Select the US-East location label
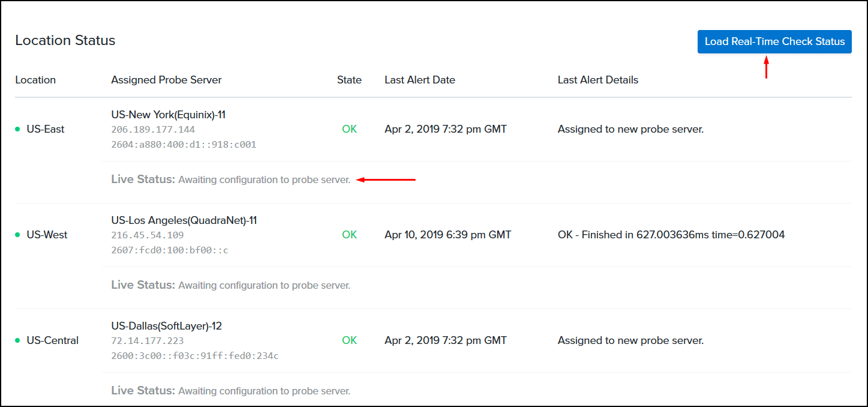This screenshot has width=868, height=407. pyautogui.click(x=46, y=129)
